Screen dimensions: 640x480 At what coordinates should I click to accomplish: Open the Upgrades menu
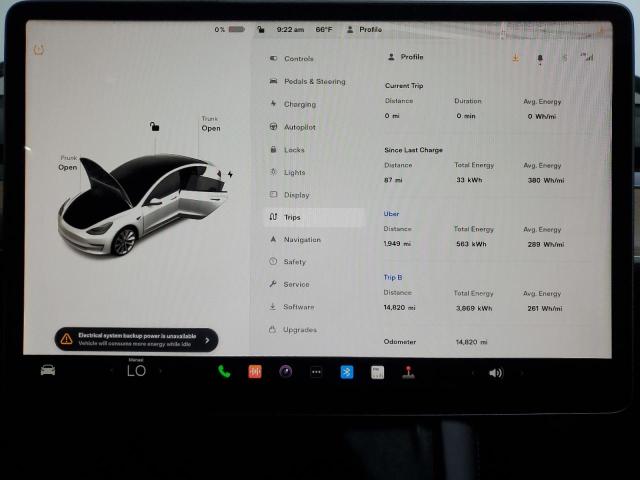tap(293, 329)
